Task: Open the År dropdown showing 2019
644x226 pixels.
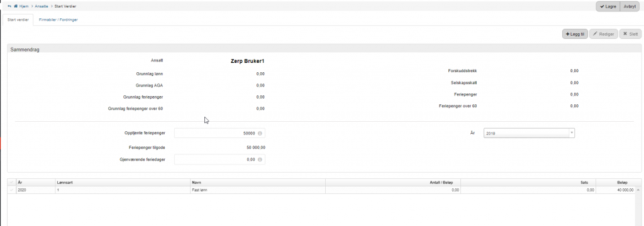Action: coord(529,133)
